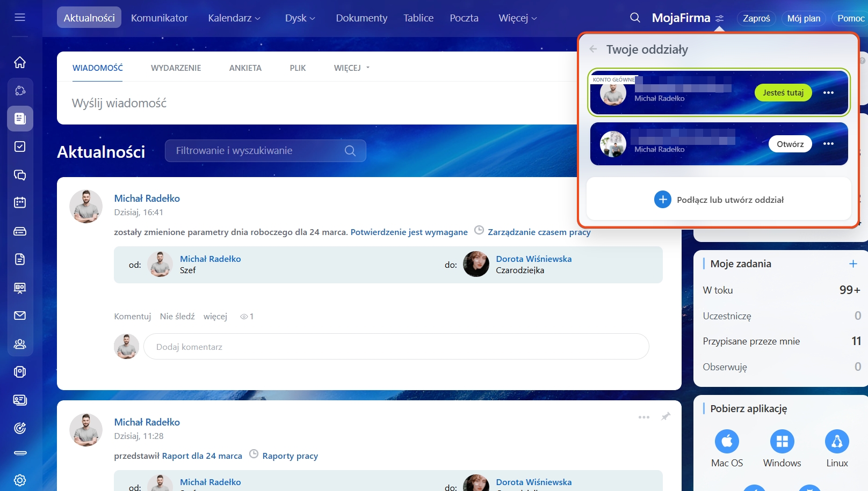This screenshot has width=868, height=491.
Task: Click Otwórz button for second branch
Action: coord(790,144)
